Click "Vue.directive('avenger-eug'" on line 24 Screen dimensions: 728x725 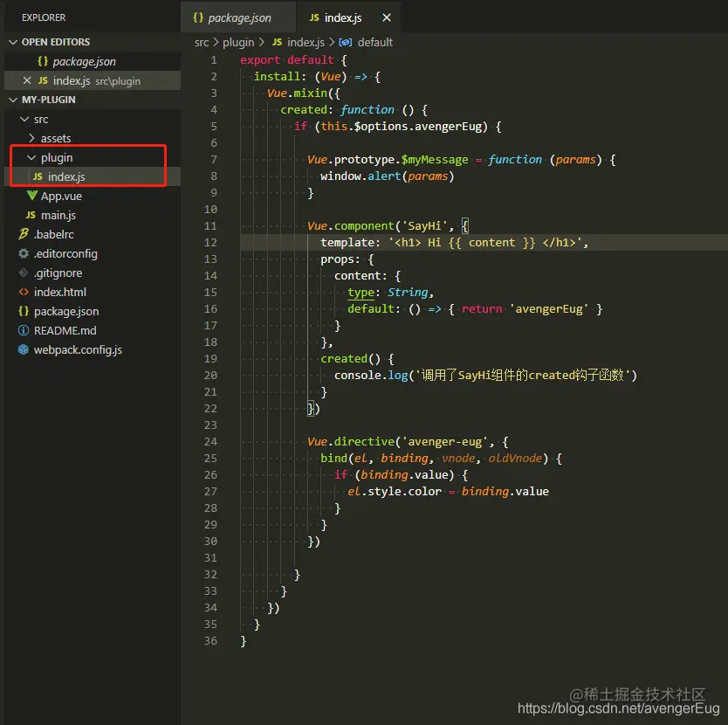(398, 441)
